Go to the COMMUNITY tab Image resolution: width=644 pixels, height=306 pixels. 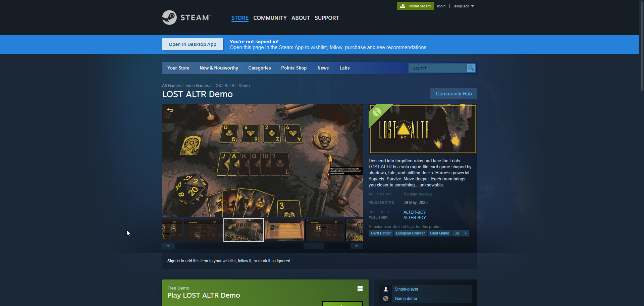270,18
